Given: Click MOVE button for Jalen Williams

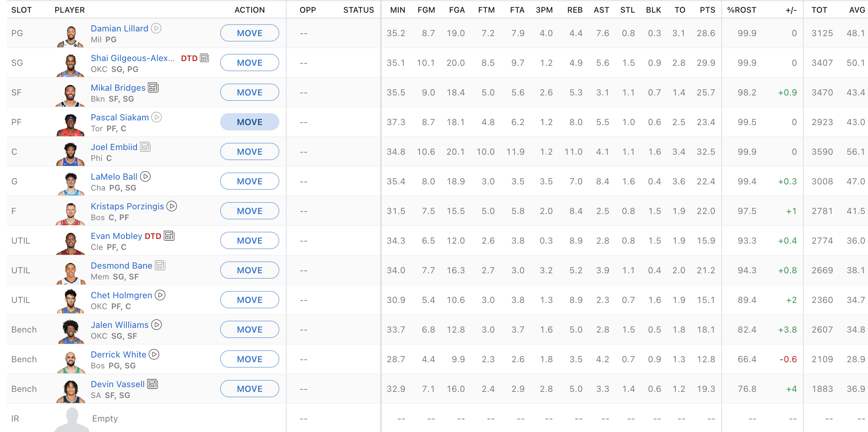Looking at the screenshot, I should point(249,329).
